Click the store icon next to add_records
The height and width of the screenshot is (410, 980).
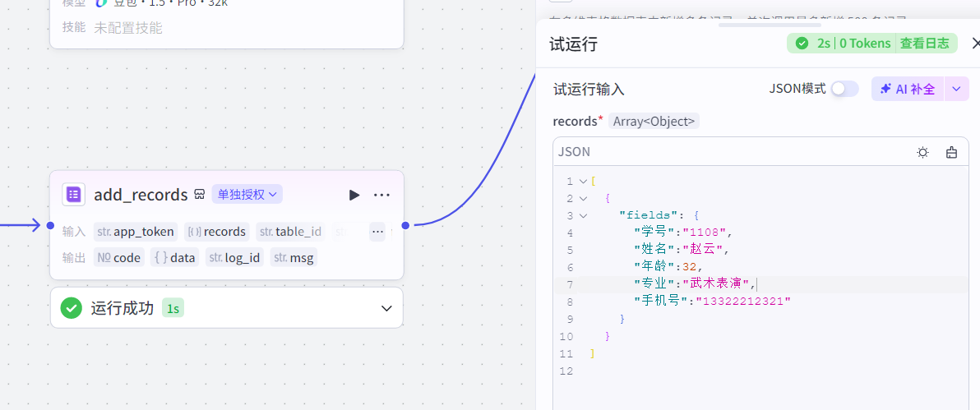click(200, 195)
